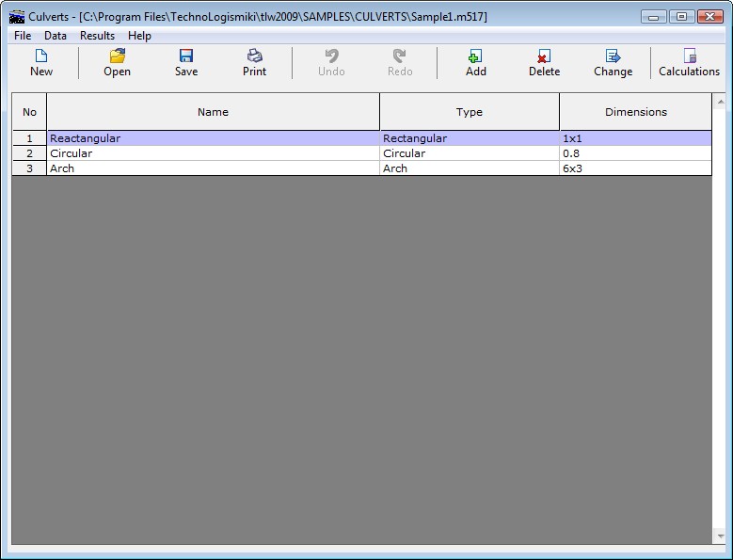Select the Reactangular culvert row

[x=213, y=138]
